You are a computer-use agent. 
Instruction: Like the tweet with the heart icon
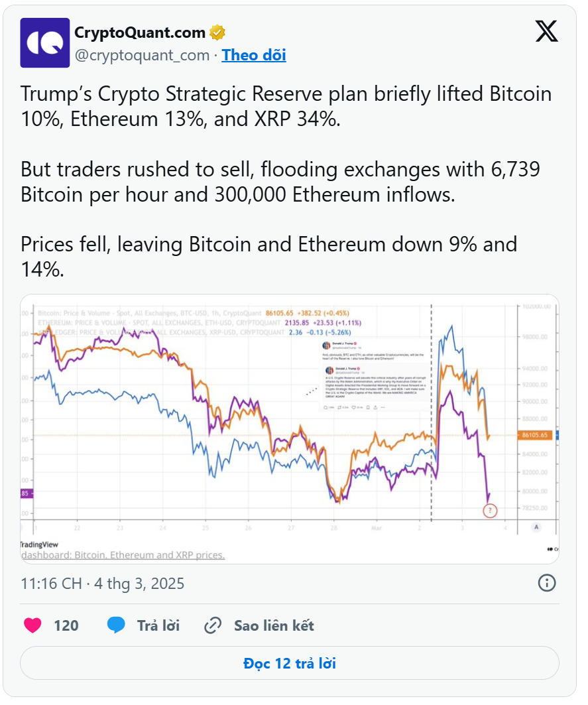pos(32,625)
